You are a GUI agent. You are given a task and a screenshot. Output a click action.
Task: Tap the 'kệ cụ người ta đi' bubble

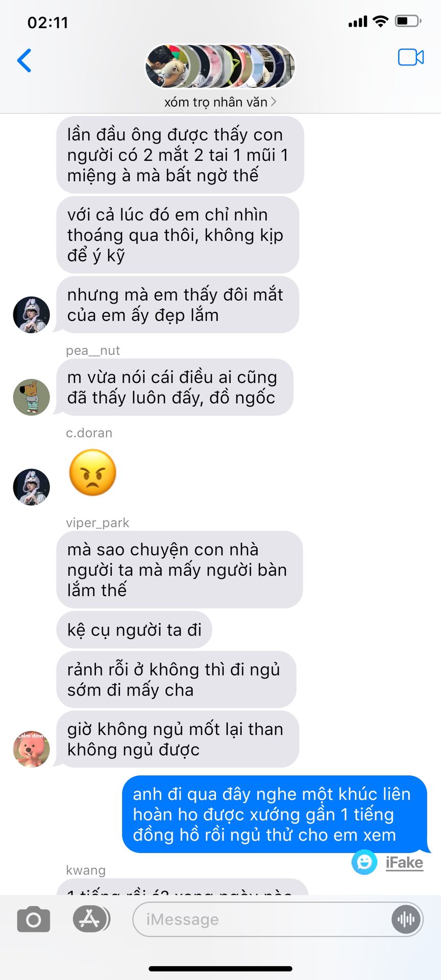pos(134,630)
